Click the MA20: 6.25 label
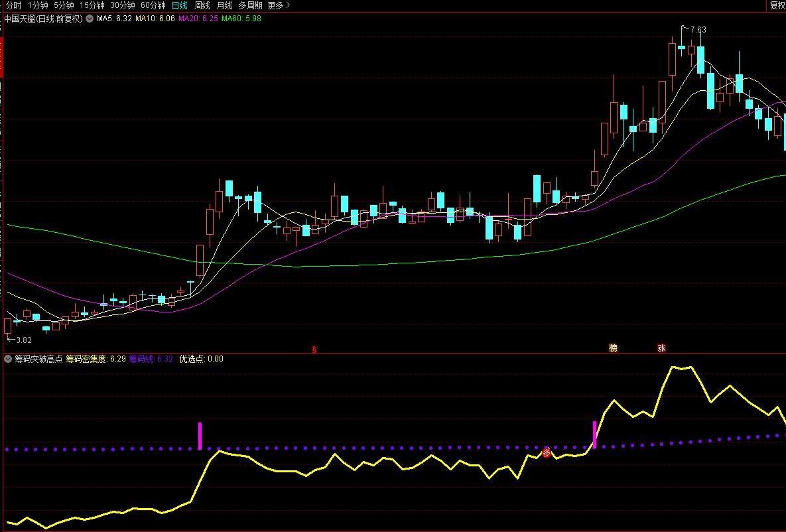Image resolution: width=786 pixels, height=532 pixels. [198, 19]
